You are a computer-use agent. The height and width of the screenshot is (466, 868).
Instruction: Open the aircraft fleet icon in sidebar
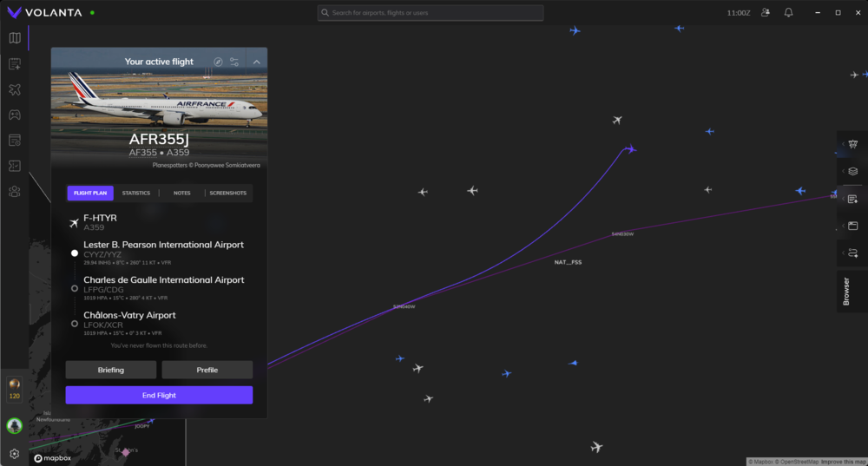pyautogui.click(x=14, y=89)
